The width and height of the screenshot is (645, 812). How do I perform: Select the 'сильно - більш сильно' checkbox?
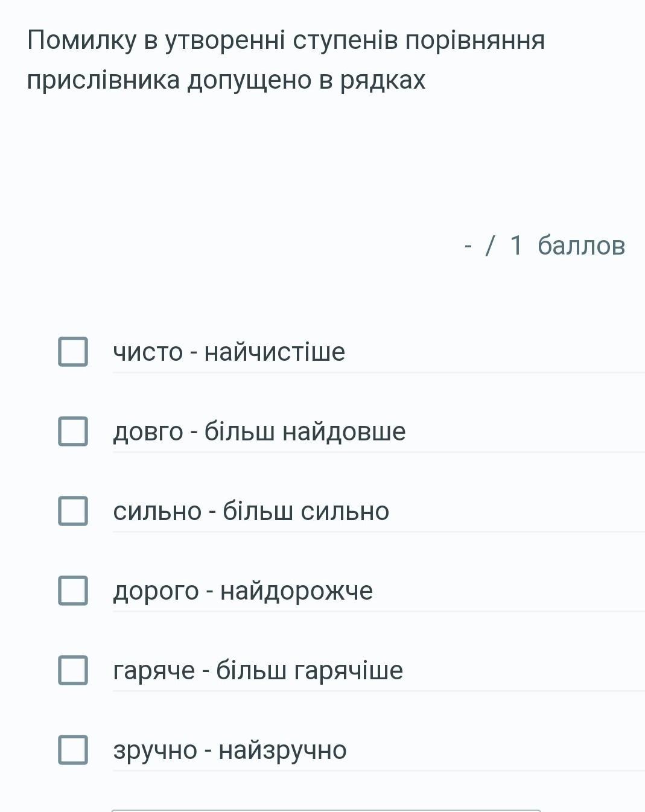(73, 511)
